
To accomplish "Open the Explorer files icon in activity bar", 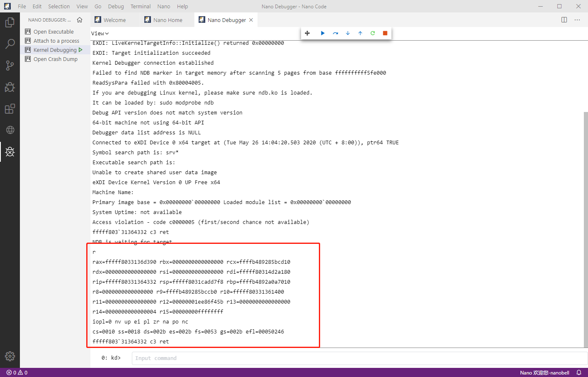I will click(x=10, y=22).
